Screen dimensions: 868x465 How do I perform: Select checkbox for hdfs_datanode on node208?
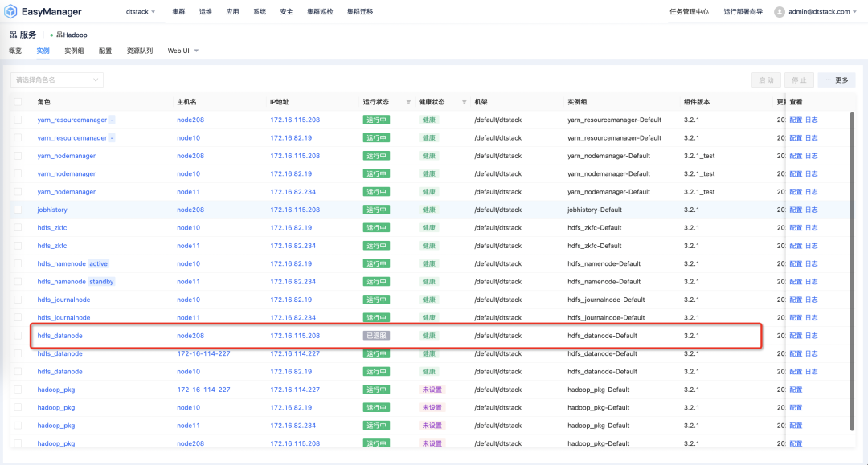click(x=18, y=336)
